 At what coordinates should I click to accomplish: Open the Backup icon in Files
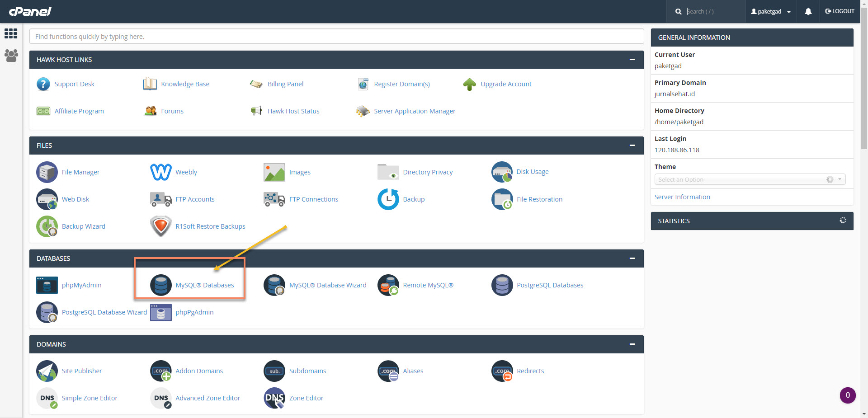click(x=388, y=199)
